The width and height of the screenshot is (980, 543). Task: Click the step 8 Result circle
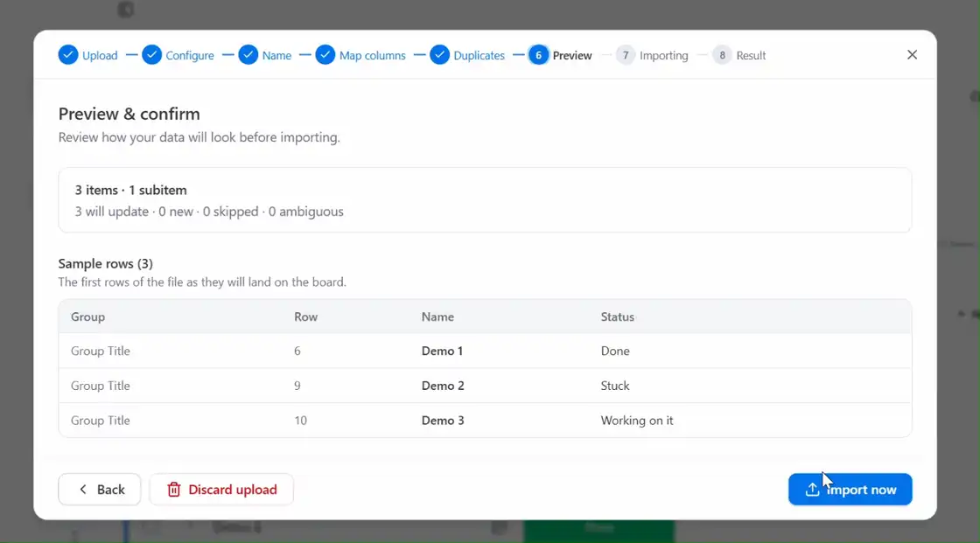722,55
